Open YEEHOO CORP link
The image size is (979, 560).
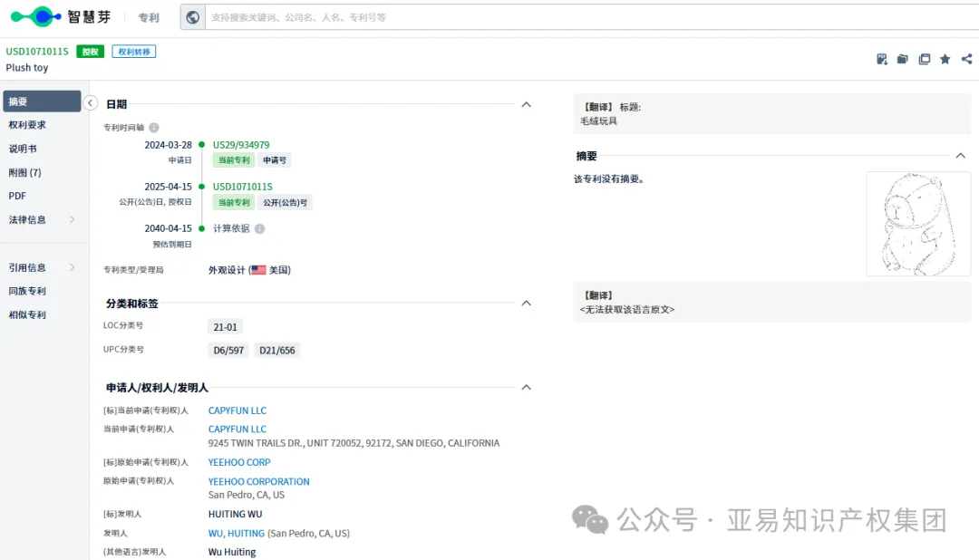coord(239,463)
